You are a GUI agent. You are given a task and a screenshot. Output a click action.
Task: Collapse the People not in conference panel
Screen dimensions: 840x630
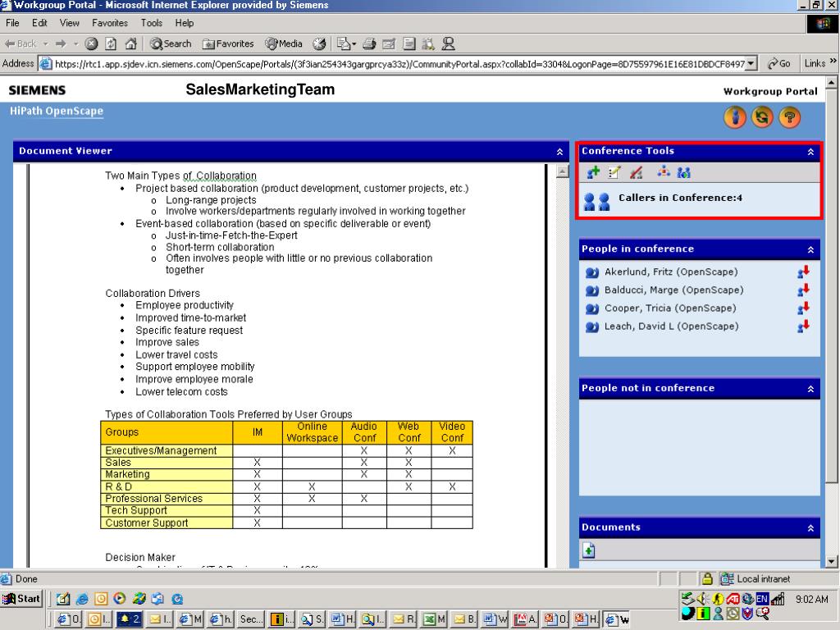[810, 389]
